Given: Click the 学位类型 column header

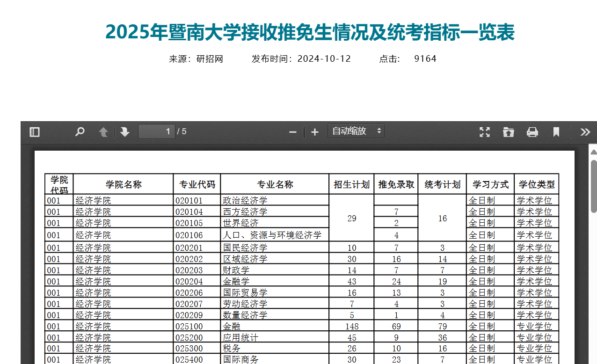Looking at the screenshot, I should (537, 184).
